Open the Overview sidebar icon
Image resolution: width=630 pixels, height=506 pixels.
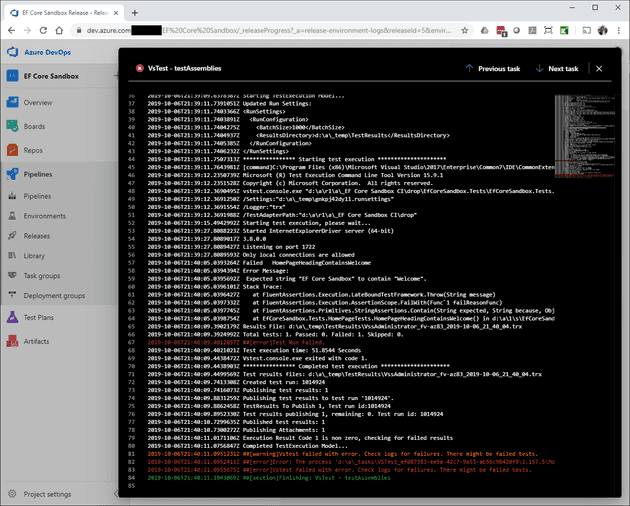pos(12,102)
